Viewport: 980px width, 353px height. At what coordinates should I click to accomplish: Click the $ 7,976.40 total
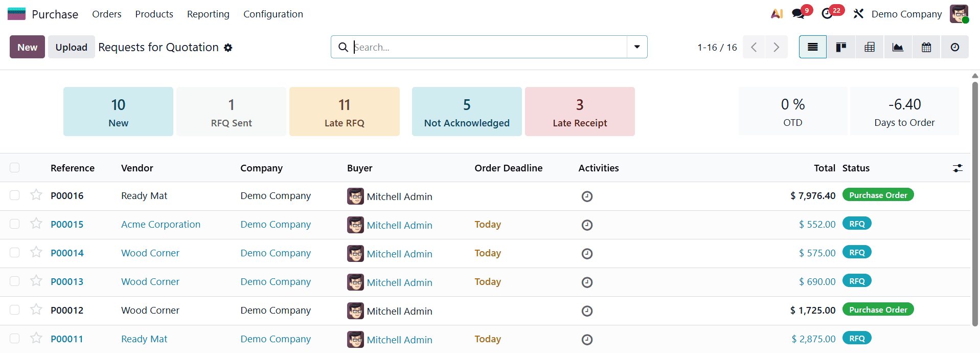pos(813,195)
